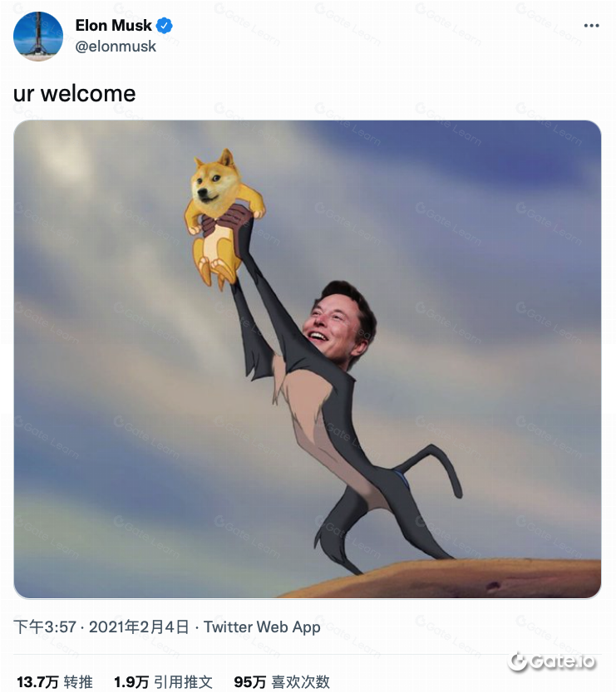The height and width of the screenshot is (693, 616).
Task: View the 95万 喜欢次数 likes list
Action: point(282,681)
